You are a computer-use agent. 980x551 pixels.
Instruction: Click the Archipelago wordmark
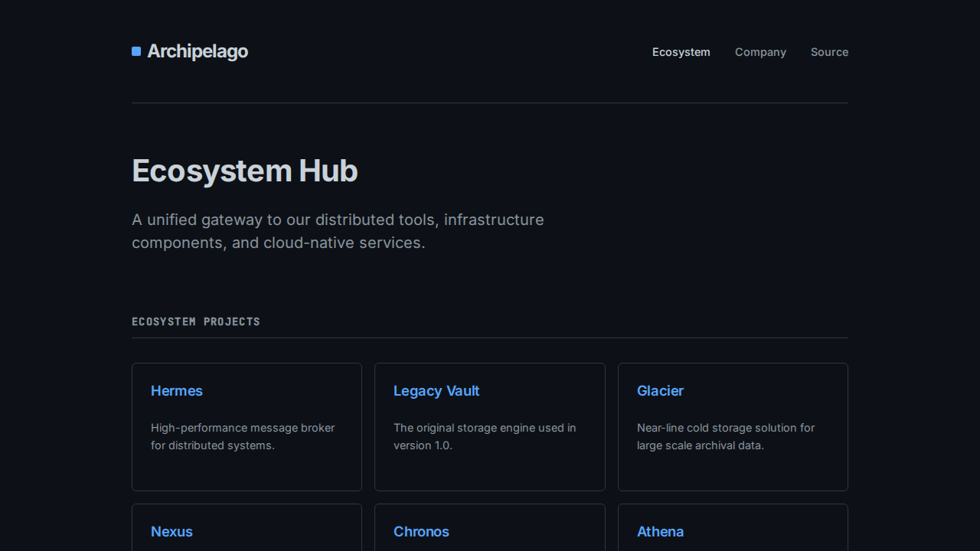(x=198, y=51)
